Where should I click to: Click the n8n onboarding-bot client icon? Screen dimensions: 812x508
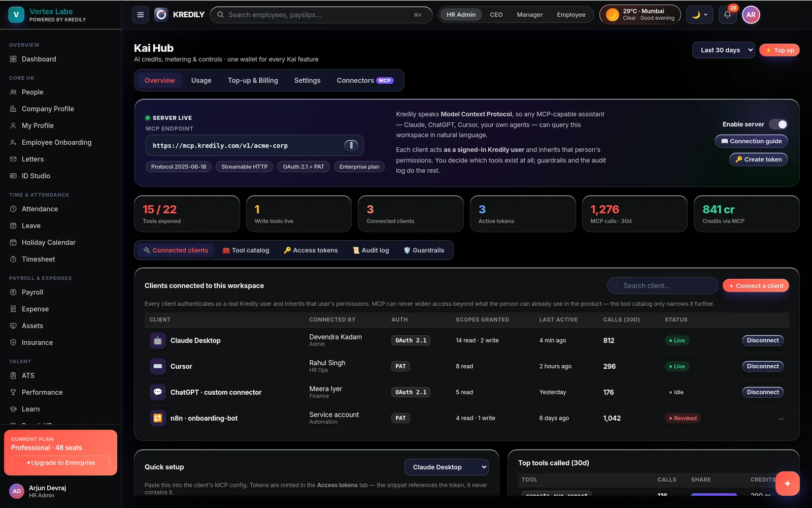(158, 418)
